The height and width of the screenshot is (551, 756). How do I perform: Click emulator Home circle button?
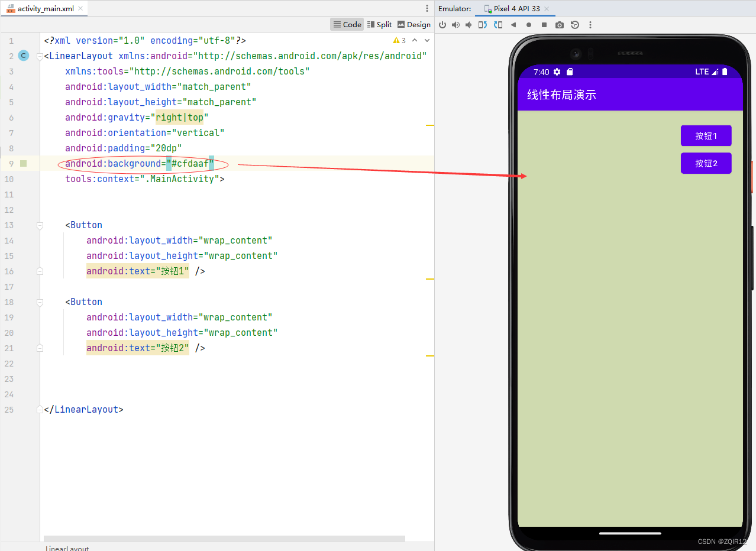(x=529, y=25)
